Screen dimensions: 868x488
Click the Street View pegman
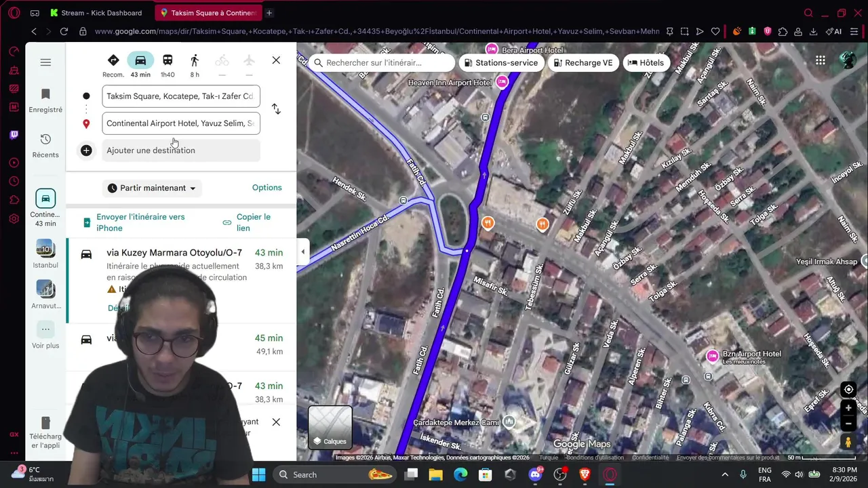848,442
